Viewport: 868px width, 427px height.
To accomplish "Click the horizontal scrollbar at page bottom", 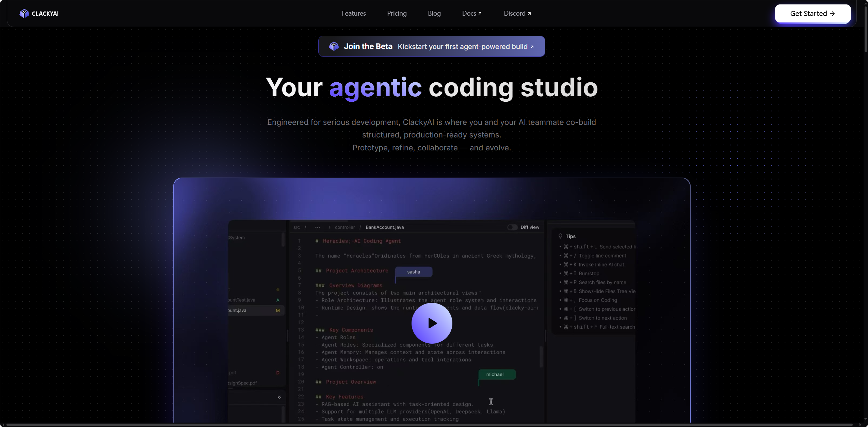I will click(429, 425).
